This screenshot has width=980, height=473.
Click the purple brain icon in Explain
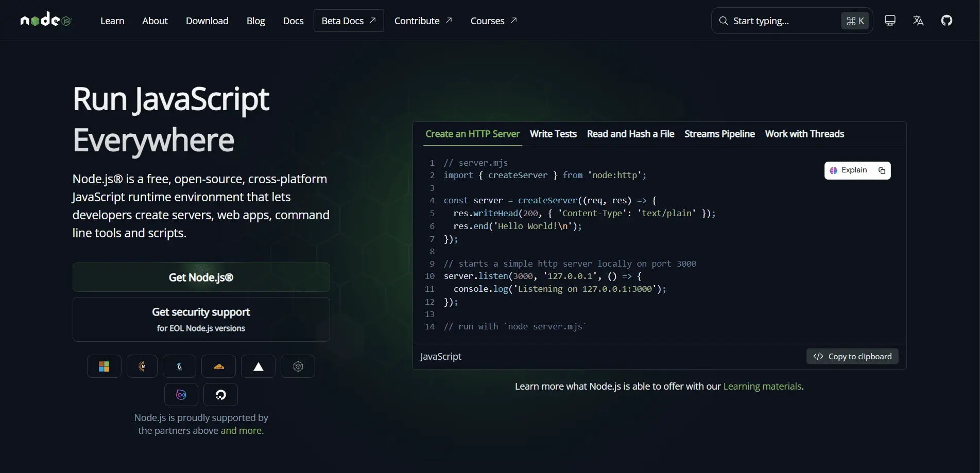click(x=833, y=170)
